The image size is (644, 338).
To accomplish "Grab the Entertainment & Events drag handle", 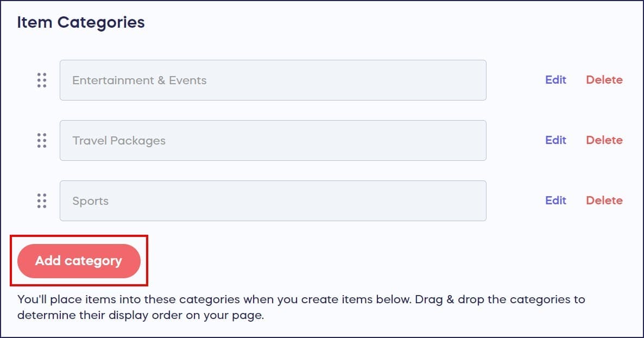I will (42, 80).
